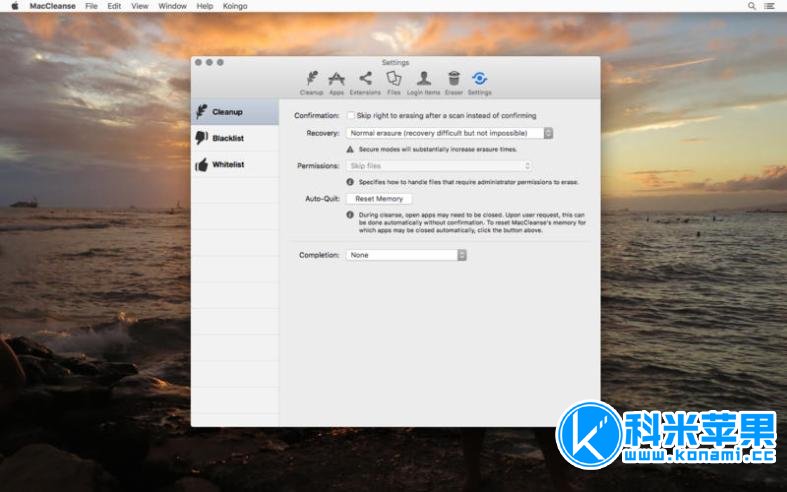Click the Permissions: label
Image resolution: width=787 pixels, height=492 pixels.
(x=318, y=166)
